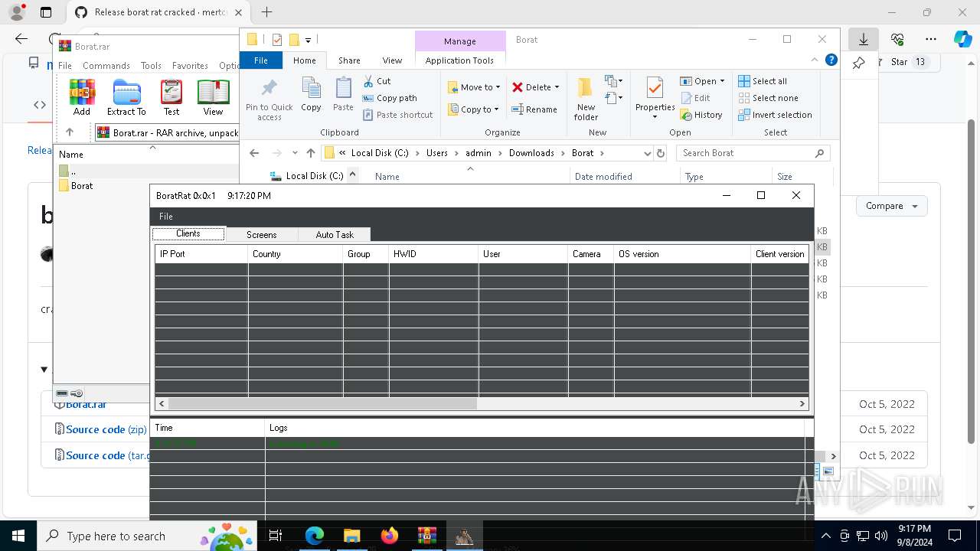Click the HWID column header
This screenshot has height=551, width=980.
pos(434,254)
